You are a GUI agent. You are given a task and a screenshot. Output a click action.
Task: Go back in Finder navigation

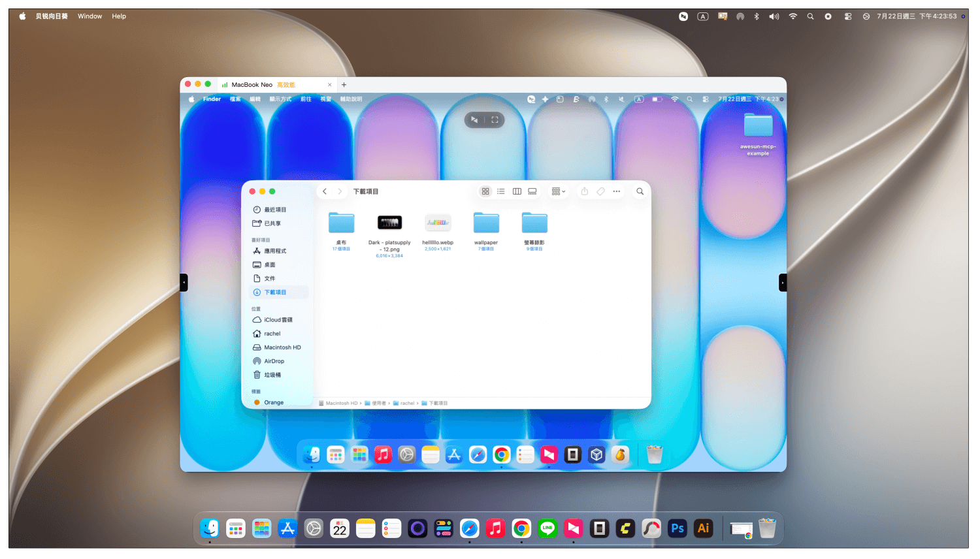325,191
